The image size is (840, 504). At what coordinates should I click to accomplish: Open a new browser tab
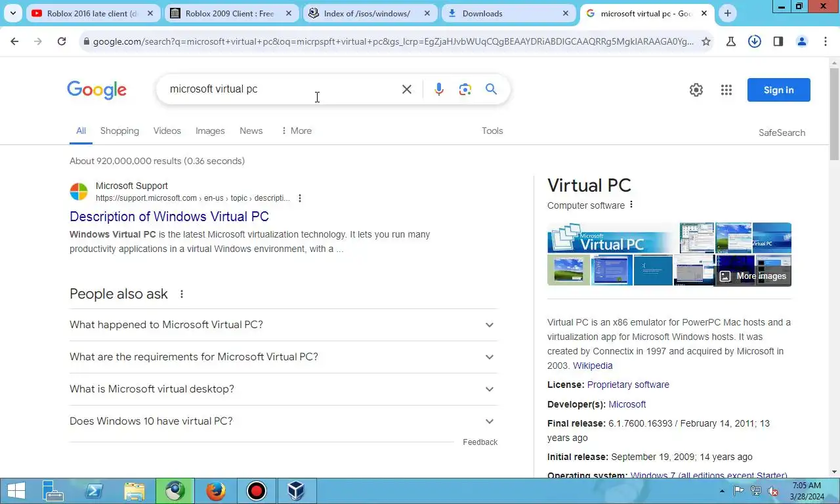727,13
